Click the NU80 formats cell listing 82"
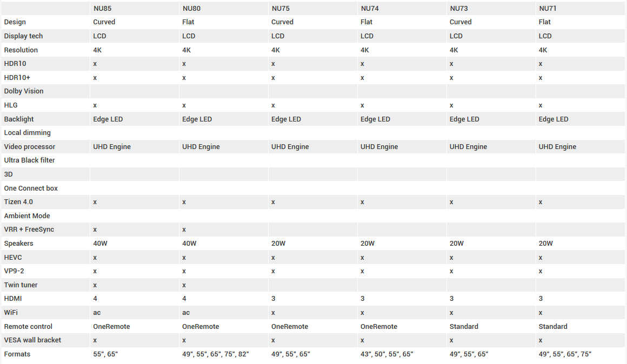The image size is (627, 364). point(216,354)
